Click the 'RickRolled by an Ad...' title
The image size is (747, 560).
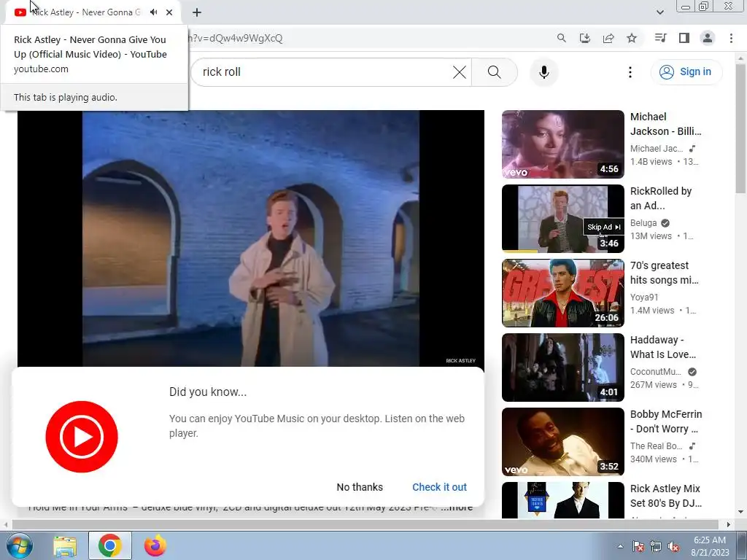(x=660, y=198)
